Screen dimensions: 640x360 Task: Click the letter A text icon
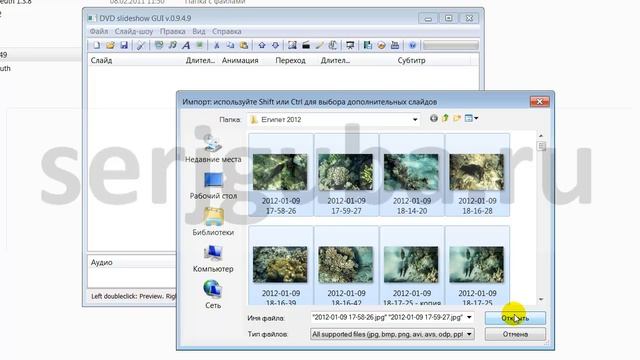point(186,45)
